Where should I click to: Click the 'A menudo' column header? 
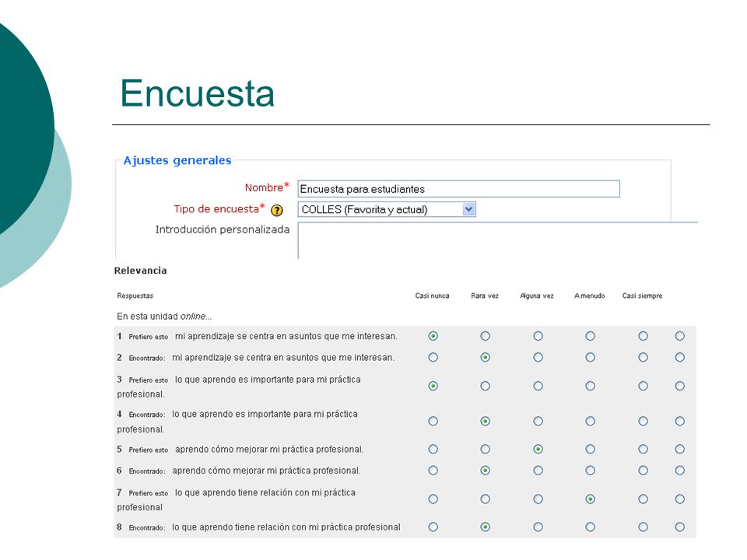point(589,296)
